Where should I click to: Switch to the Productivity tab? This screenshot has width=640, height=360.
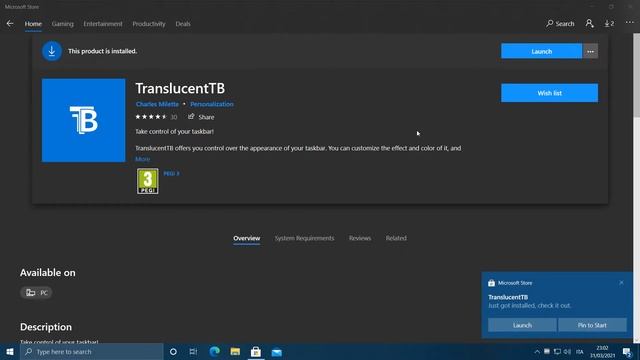pos(149,24)
